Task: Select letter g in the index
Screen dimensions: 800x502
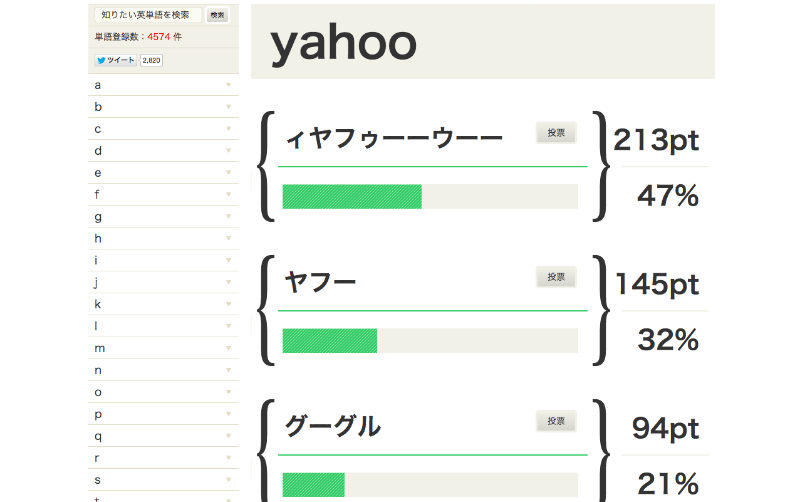Action: pos(163,216)
